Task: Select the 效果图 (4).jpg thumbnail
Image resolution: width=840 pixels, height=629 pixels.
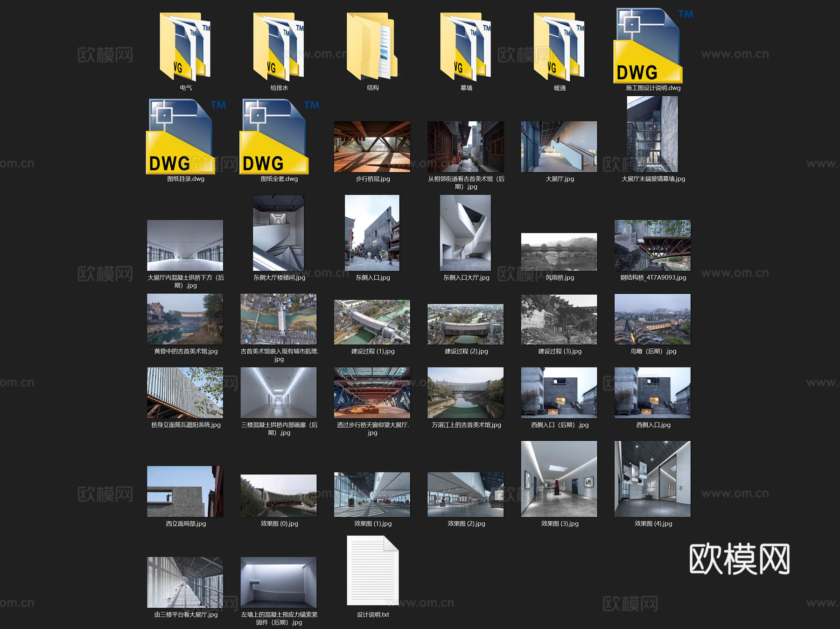Action: (x=652, y=479)
